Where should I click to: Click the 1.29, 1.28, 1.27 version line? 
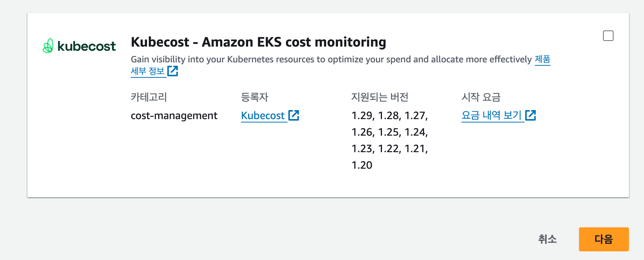tap(389, 116)
